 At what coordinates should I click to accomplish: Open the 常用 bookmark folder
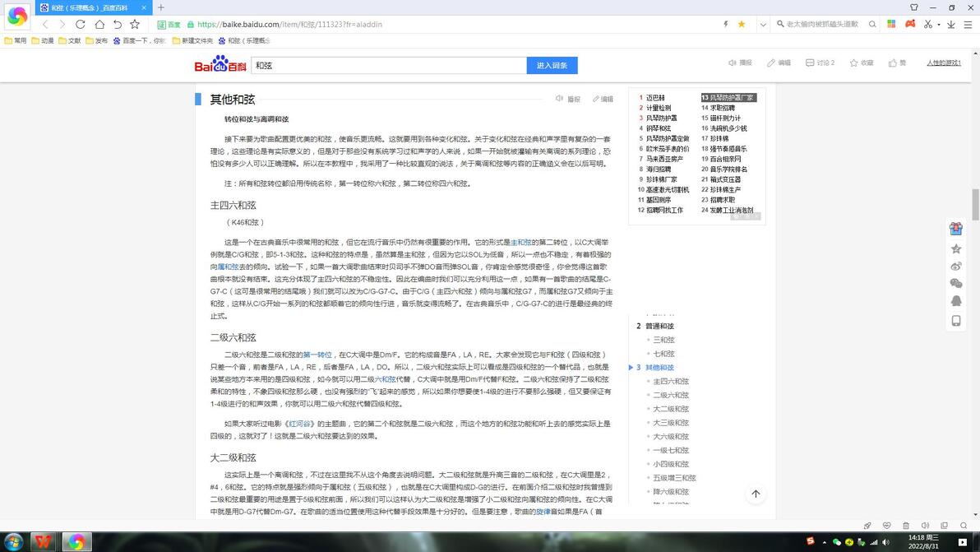coord(16,40)
